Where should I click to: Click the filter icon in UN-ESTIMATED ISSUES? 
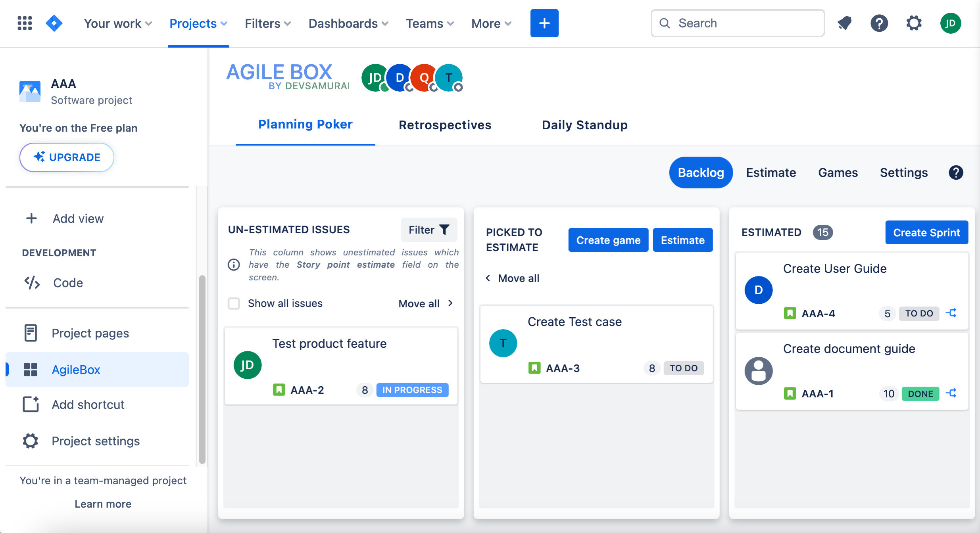tap(444, 230)
